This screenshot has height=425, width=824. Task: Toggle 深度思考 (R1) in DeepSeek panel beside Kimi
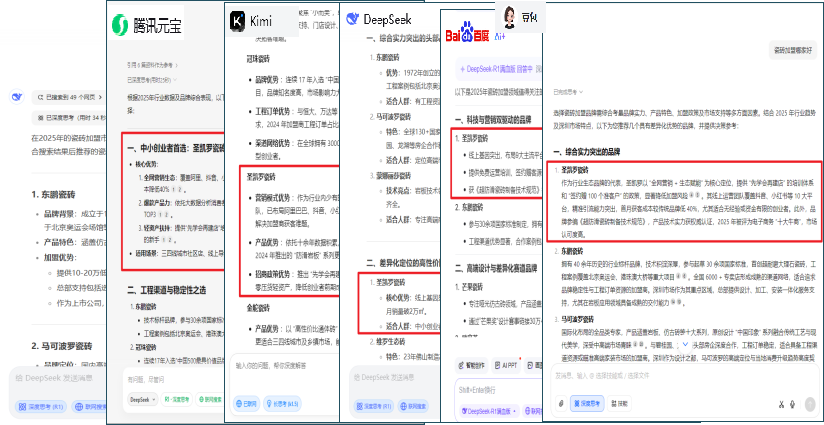[374, 406]
